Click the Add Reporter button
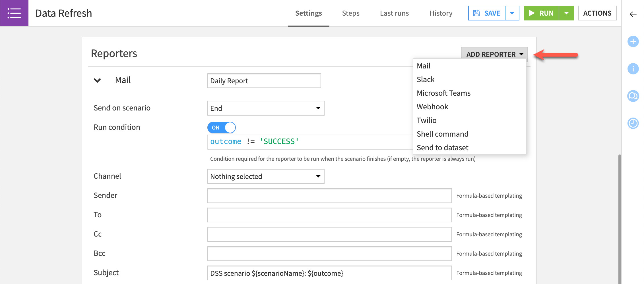 point(494,54)
